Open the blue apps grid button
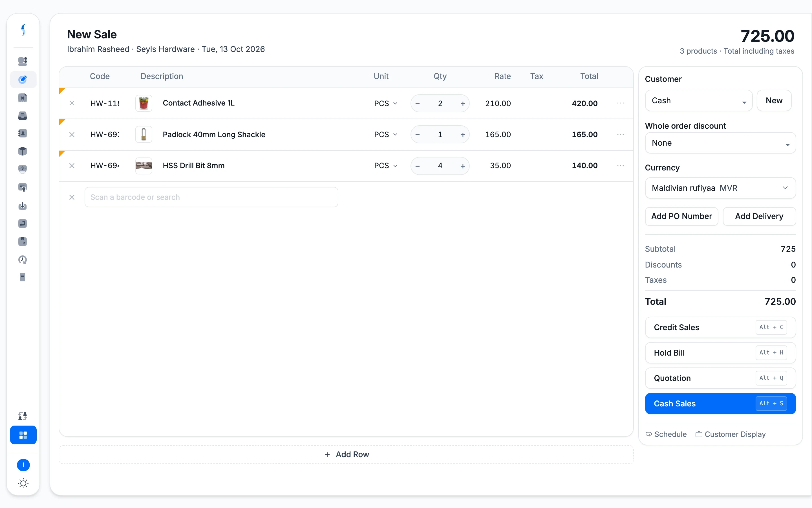812x508 pixels. 23,435
